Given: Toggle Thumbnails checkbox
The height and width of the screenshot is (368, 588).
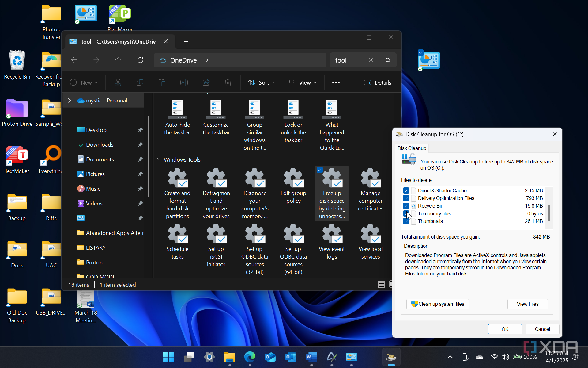Looking at the screenshot, I should pyautogui.click(x=406, y=221).
